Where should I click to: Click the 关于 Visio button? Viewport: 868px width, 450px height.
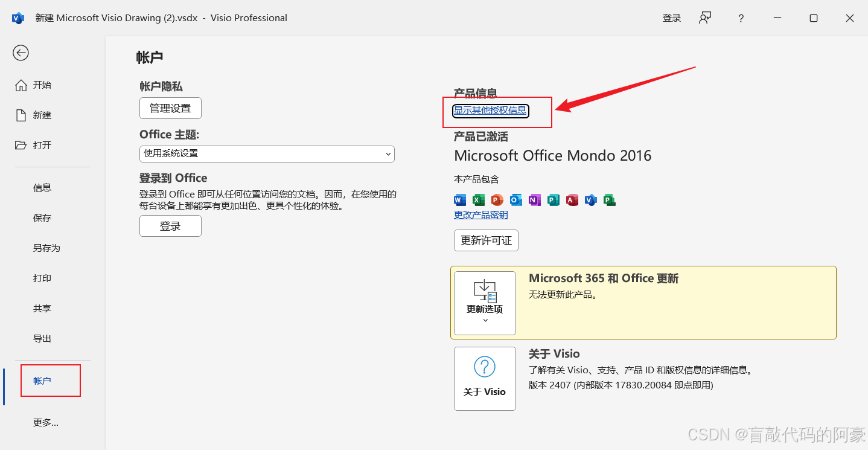485,379
